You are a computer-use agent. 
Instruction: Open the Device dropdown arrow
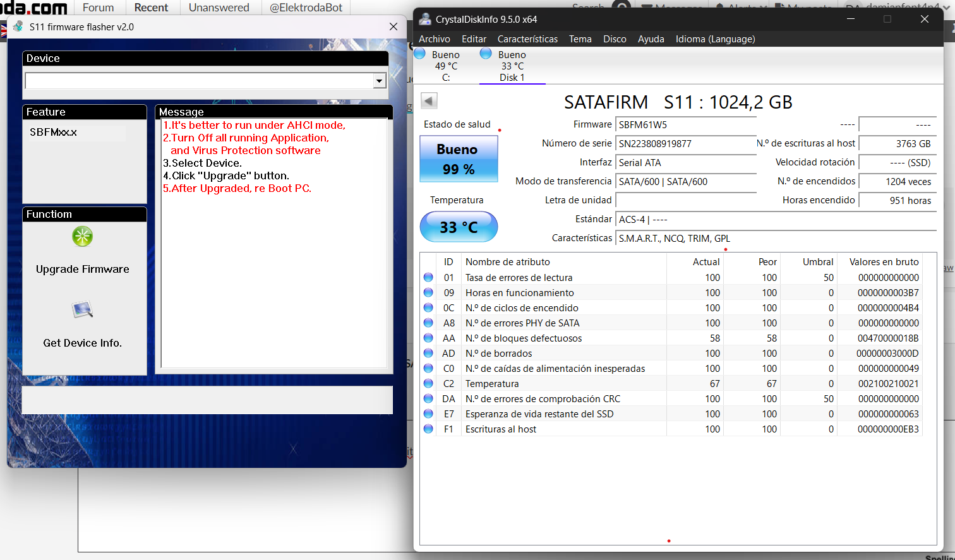380,81
